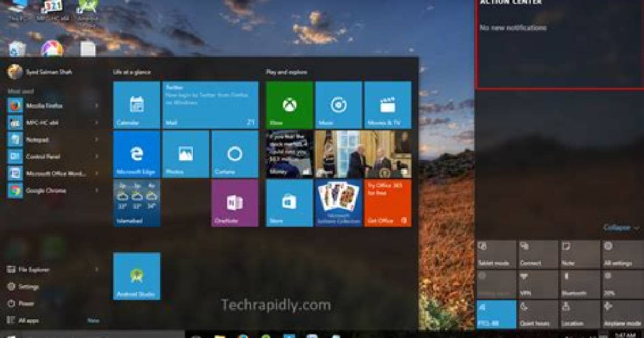The width and height of the screenshot is (644, 338).
Task: Open the Note quick action
Action: (x=580, y=254)
